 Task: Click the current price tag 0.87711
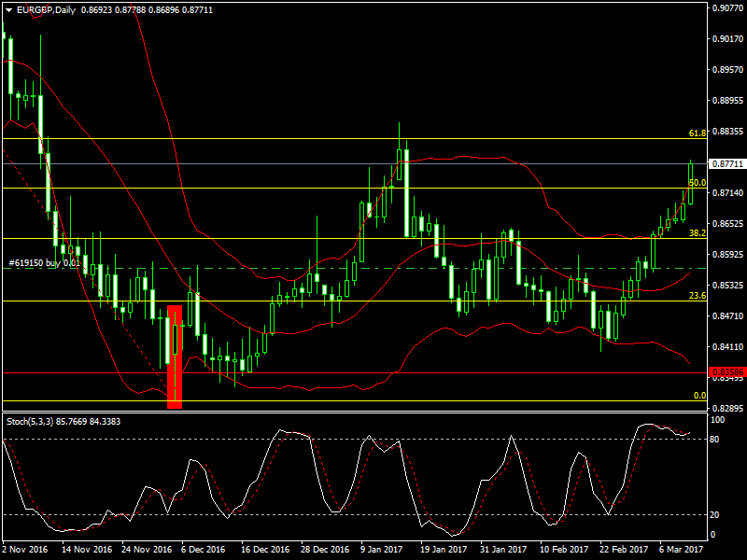[727, 164]
